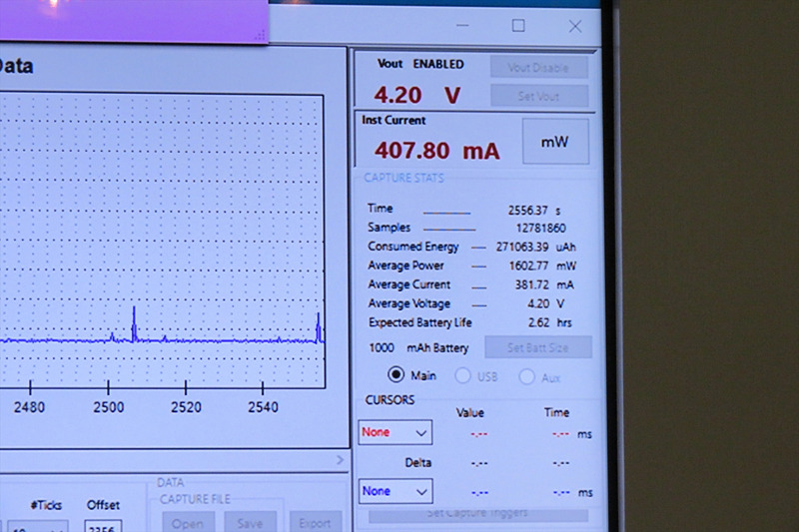Click the Set Capture Triggers button
Viewport: 799px width, 532px height.
477,514
